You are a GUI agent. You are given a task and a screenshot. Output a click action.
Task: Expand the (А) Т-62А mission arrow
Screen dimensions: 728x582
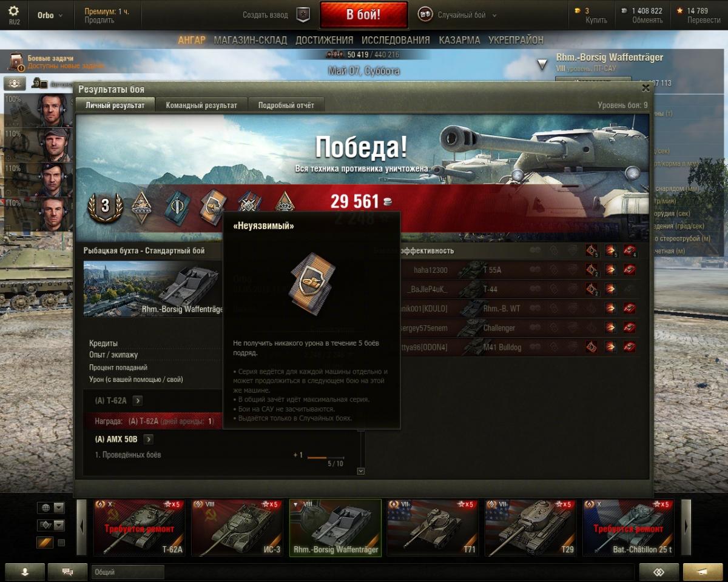(138, 400)
